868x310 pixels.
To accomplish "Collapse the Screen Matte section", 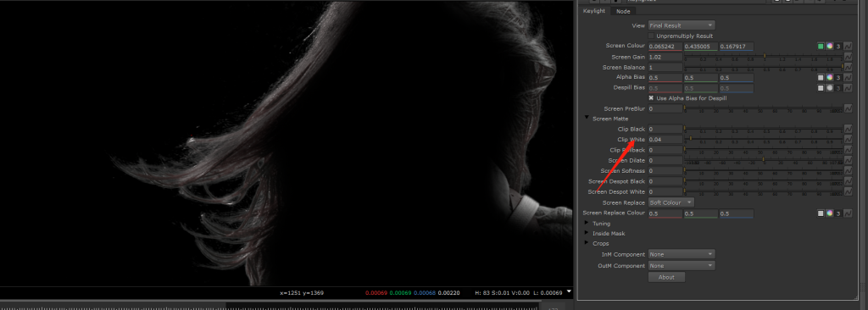I will (x=587, y=119).
